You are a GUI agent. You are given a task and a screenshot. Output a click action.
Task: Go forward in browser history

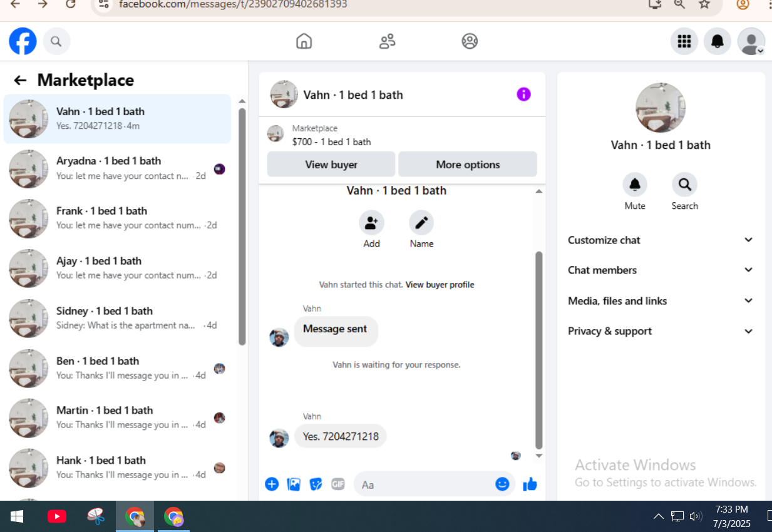tap(43, 4)
